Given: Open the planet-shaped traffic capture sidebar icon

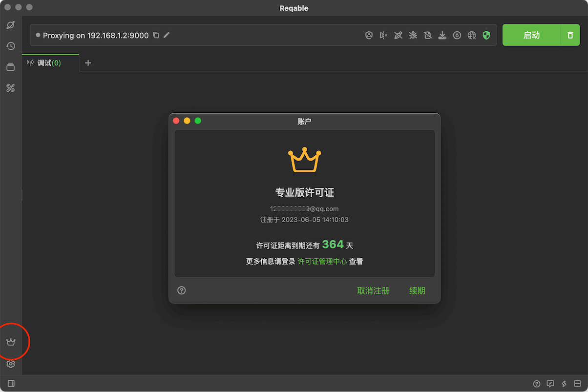Looking at the screenshot, I should (10, 25).
